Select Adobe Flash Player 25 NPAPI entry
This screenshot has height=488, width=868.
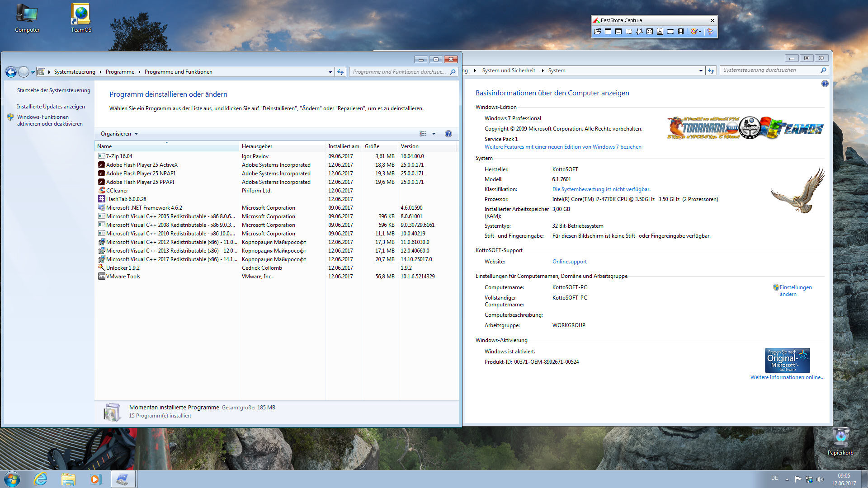pos(276,174)
